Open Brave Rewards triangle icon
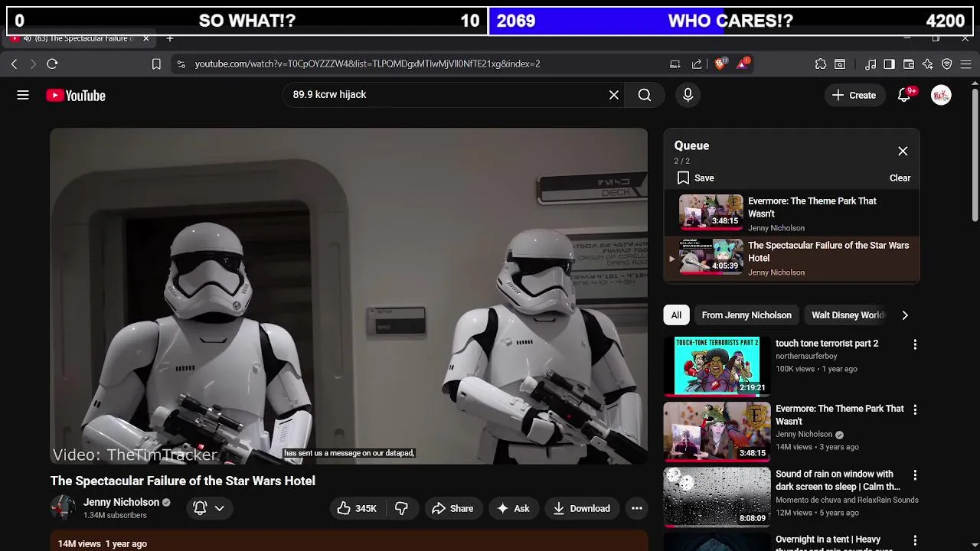The image size is (980, 551). tap(743, 64)
